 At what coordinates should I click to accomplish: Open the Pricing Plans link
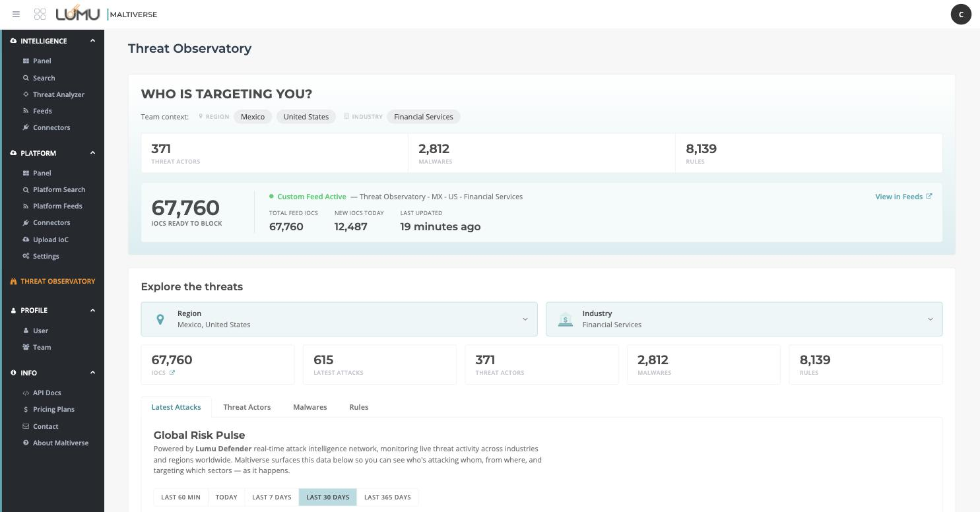click(x=53, y=409)
